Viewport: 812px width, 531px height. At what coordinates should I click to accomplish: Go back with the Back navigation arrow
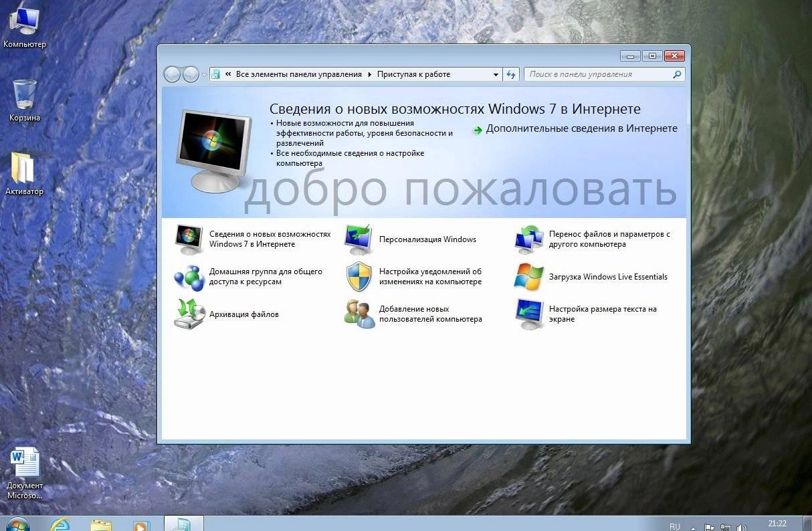pos(172,74)
